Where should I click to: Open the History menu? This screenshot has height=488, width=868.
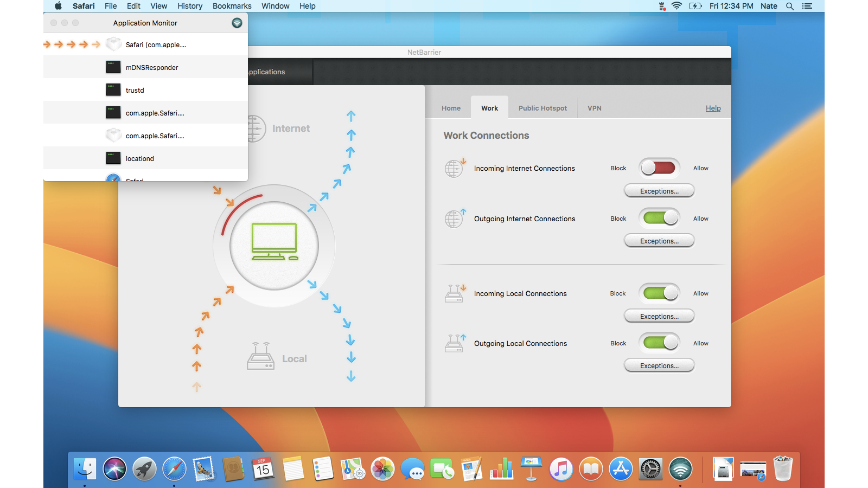(190, 6)
